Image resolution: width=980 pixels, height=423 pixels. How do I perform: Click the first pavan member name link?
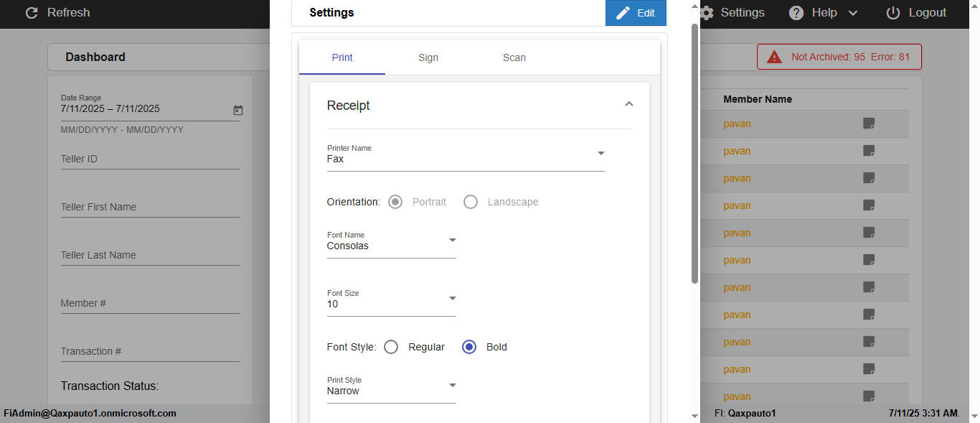coord(737,124)
